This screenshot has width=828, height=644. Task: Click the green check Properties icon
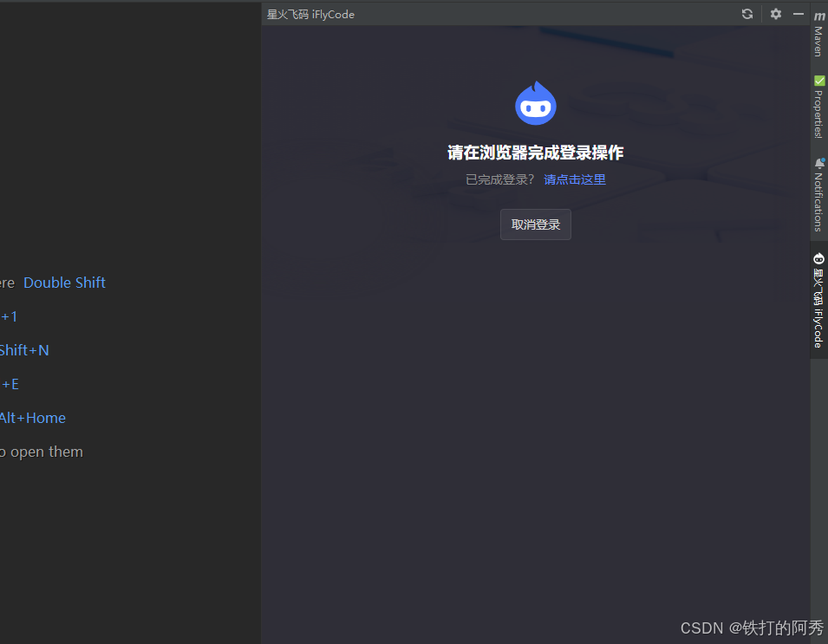[819, 81]
